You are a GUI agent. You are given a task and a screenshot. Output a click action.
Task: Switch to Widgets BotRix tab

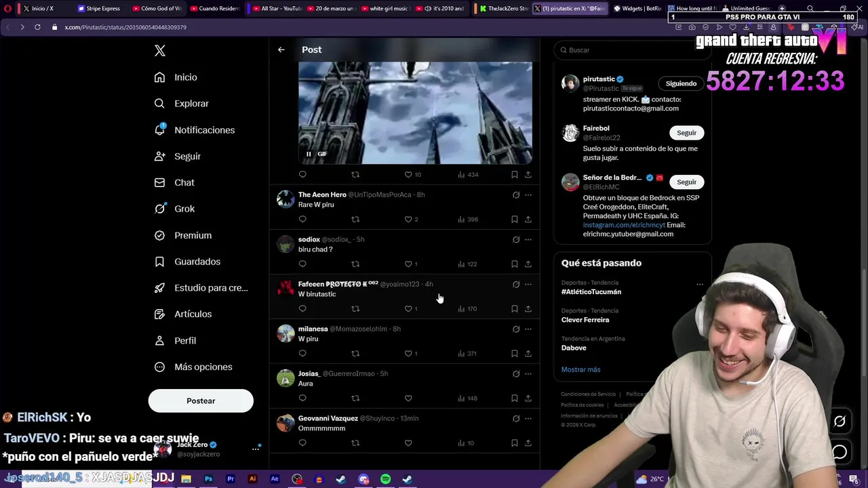click(638, 9)
